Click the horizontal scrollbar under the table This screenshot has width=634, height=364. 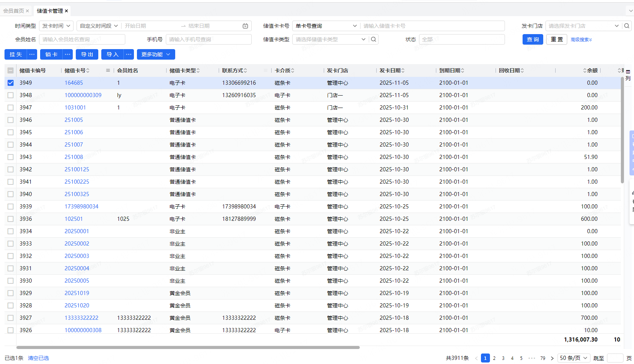click(188, 348)
